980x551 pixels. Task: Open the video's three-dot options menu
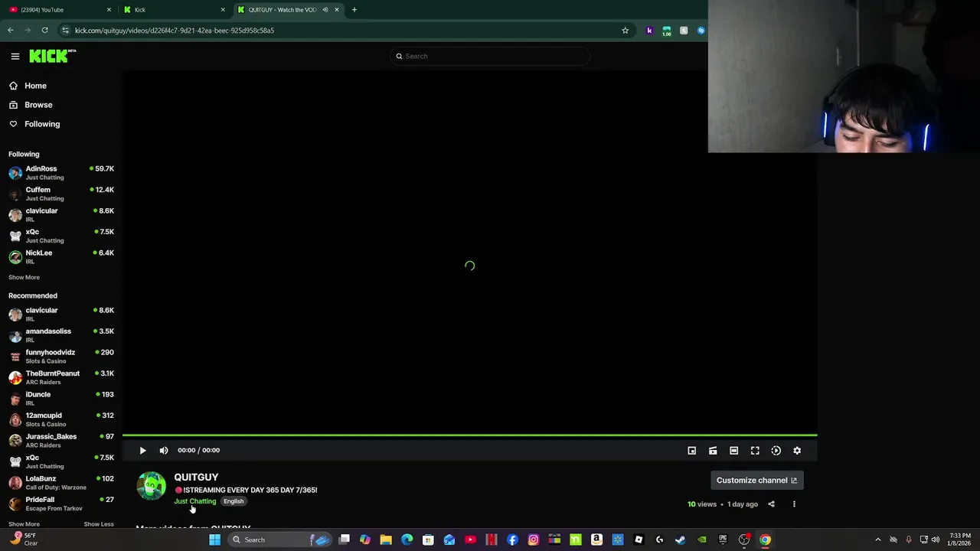coord(794,504)
